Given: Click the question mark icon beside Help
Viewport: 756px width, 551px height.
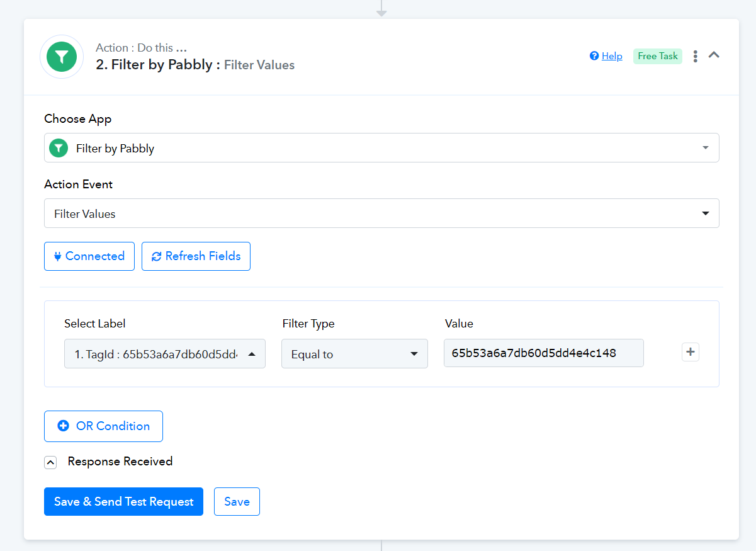Looking at the screenshot, I should [594, 56].
